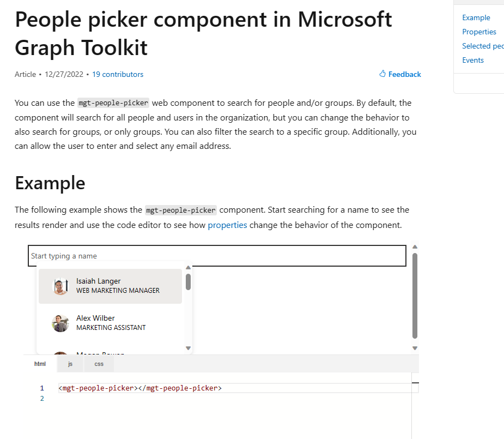
Task: Jump to Properties via the sidebar
Action: click(x=479, y=31)
